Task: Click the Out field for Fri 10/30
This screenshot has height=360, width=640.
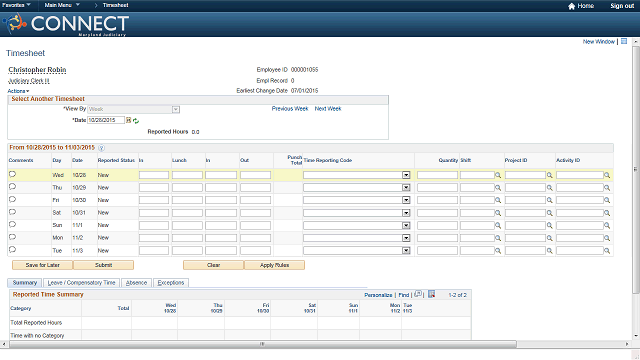Action: (x=255, y=200)
